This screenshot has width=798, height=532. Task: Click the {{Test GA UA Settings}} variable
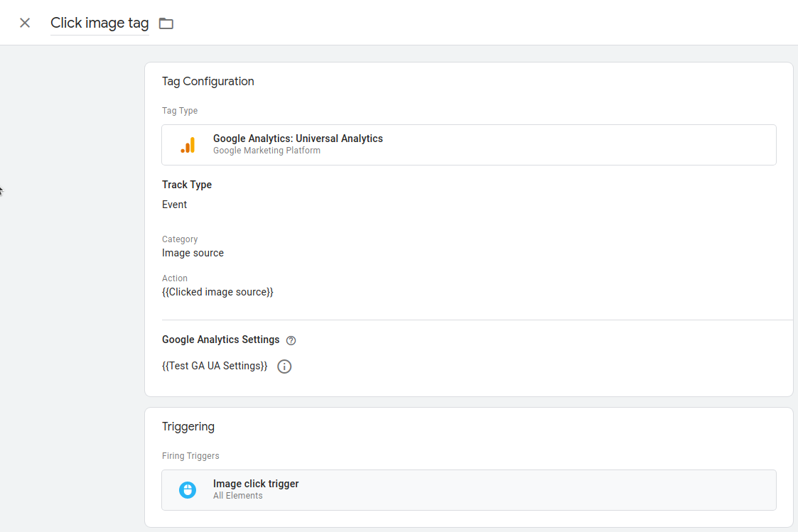click(215, 366)
